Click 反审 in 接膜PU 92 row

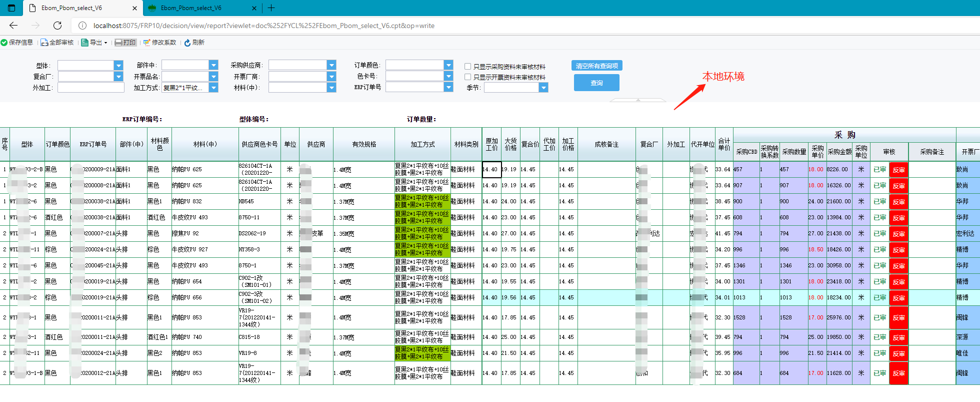898,234
